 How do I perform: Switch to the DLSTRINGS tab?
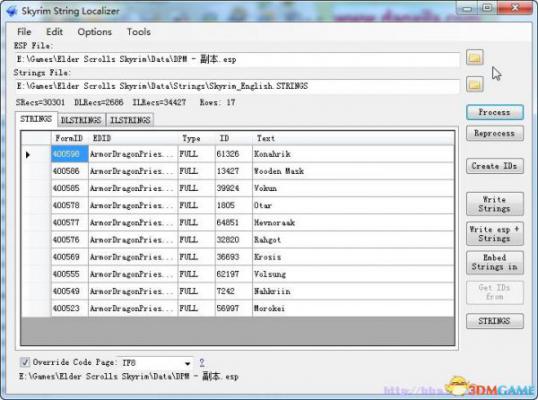(x=81, y=120)
